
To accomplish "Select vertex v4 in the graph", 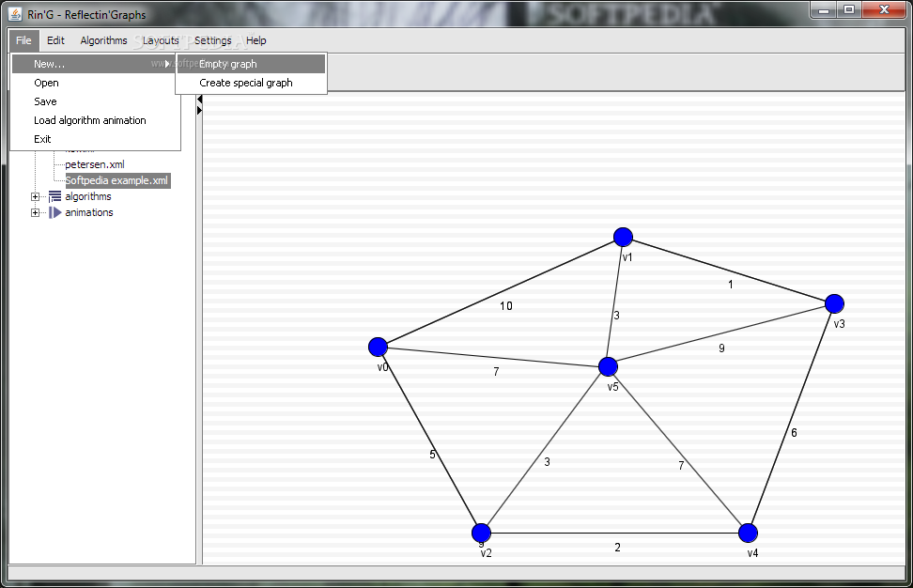I will click(x=748, y=532).
